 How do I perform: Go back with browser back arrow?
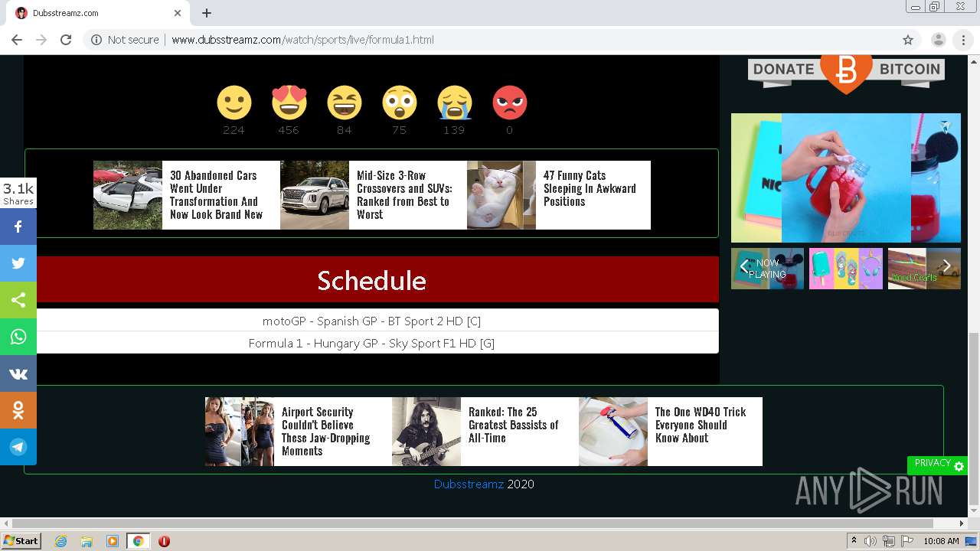click(x=17, y=40)
